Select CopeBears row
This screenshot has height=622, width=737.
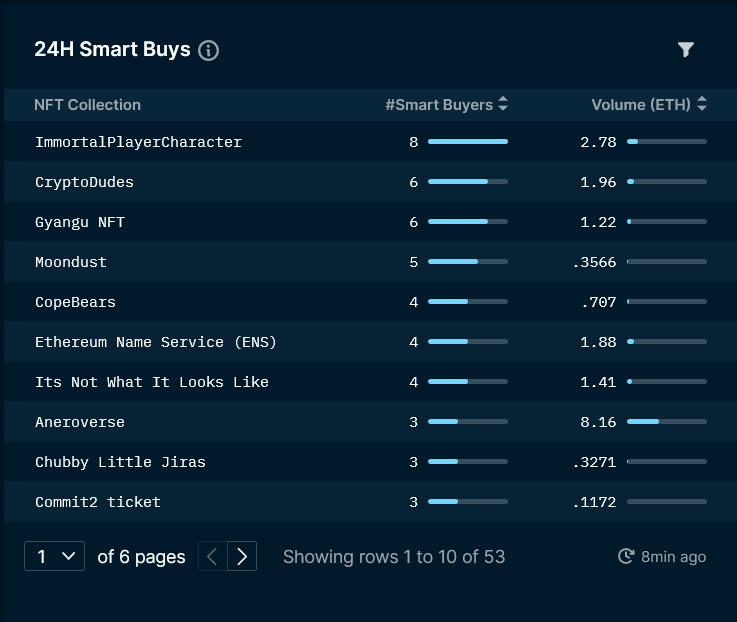tap(370, 301)
